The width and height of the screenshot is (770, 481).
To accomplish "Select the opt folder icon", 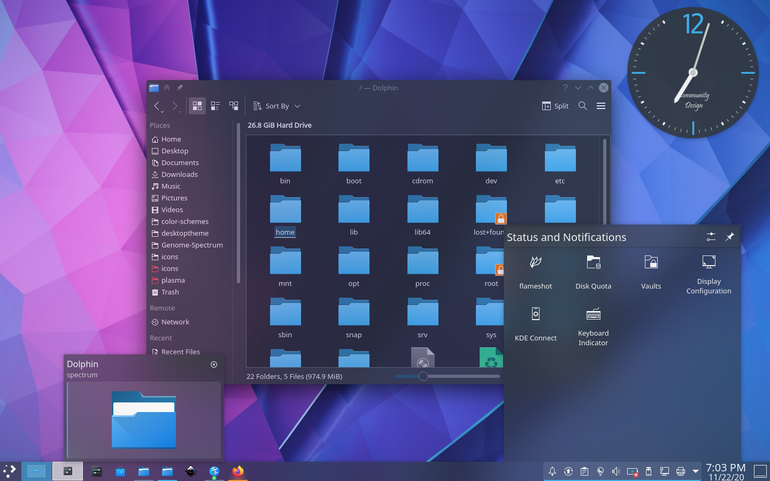I will pyautogui.click(x=354, y=261).
